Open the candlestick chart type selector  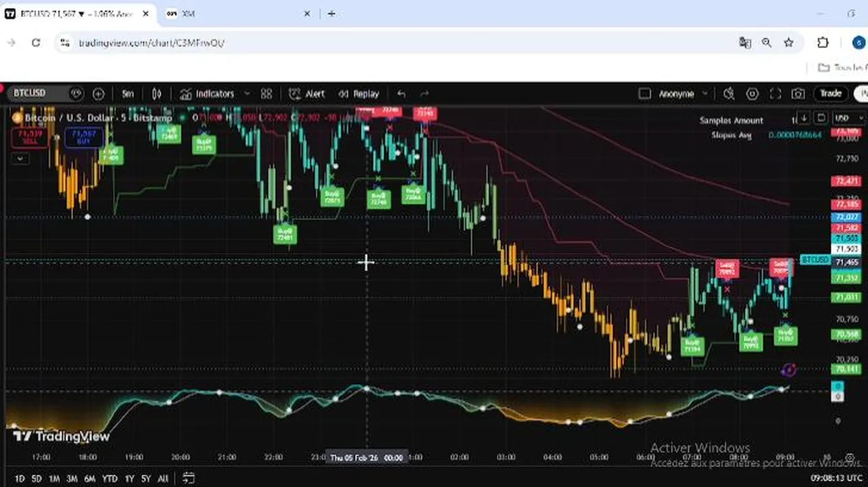157,94
